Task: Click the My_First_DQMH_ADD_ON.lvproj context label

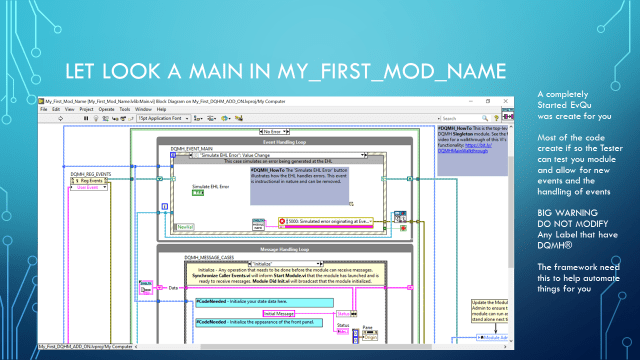Action: click(85, 347)
